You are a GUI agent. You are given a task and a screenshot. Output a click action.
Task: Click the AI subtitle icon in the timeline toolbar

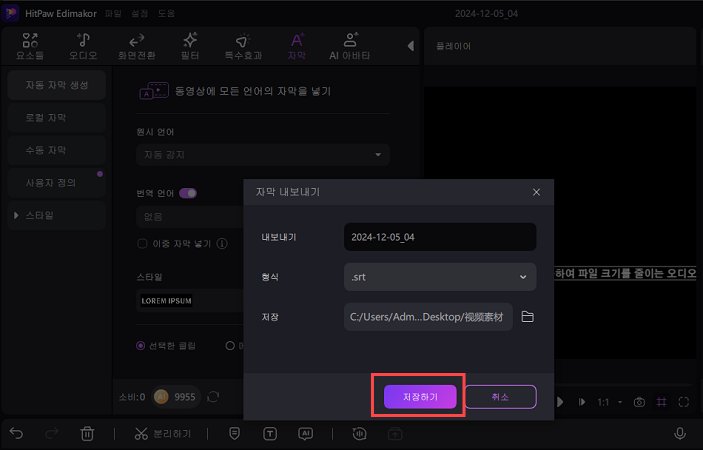[x=306, y=433]
